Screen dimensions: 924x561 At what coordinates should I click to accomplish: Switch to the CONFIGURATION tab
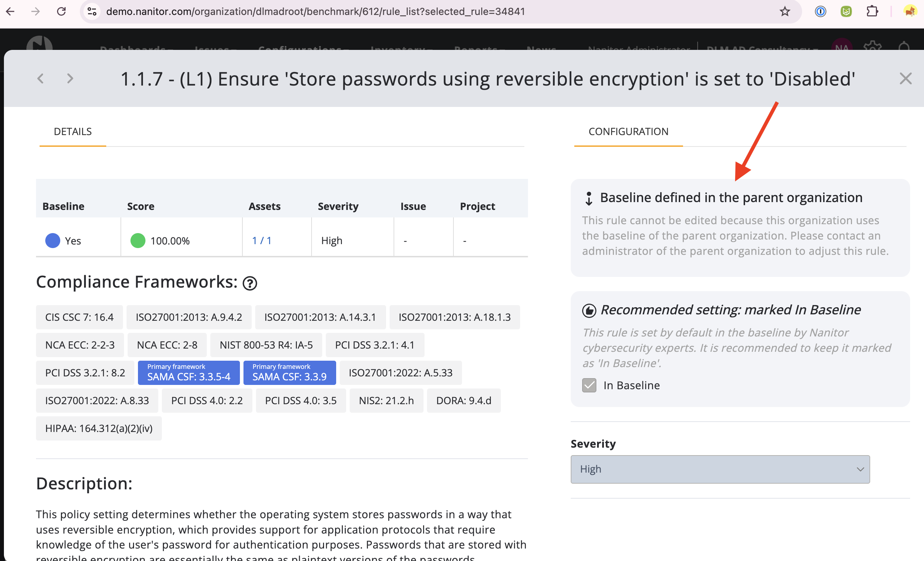(628, 132)
